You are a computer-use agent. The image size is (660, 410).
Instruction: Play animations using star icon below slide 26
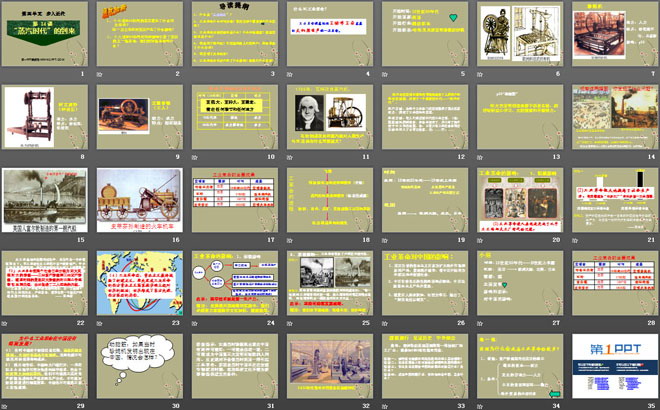(x=385, y=323)
